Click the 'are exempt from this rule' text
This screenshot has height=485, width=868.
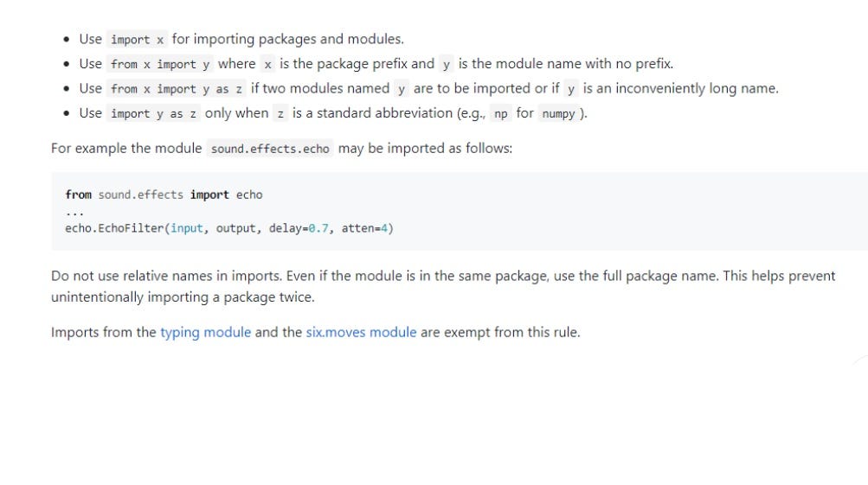[x=500, y=332]
